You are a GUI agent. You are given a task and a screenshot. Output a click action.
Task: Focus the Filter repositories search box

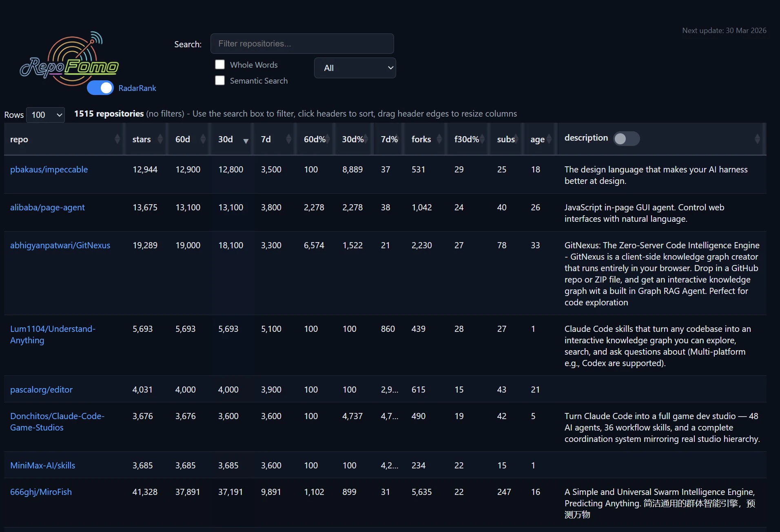302,44
